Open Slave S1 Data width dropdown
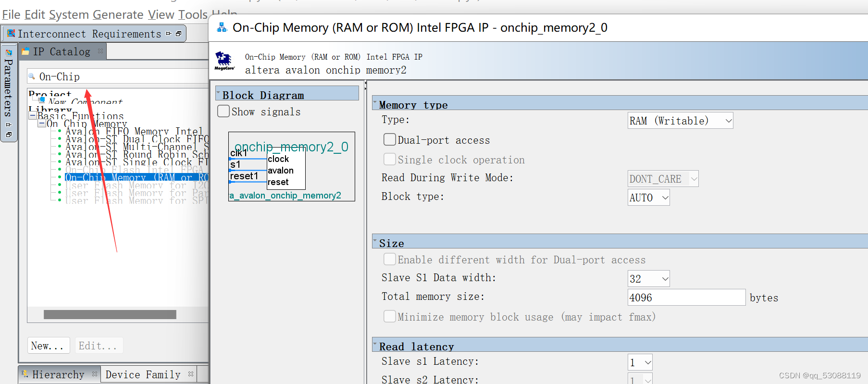This screenshot has height=384, width=868. point(648,279)
